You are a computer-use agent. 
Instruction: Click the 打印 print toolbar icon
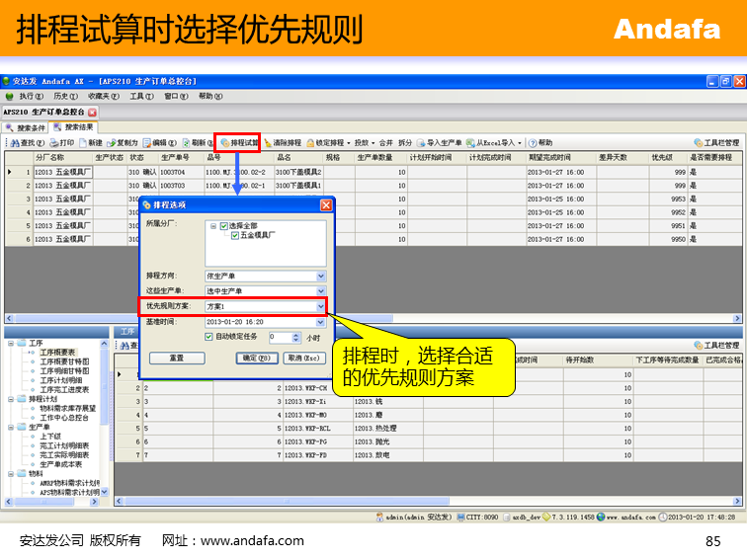(x=53, y=143)
